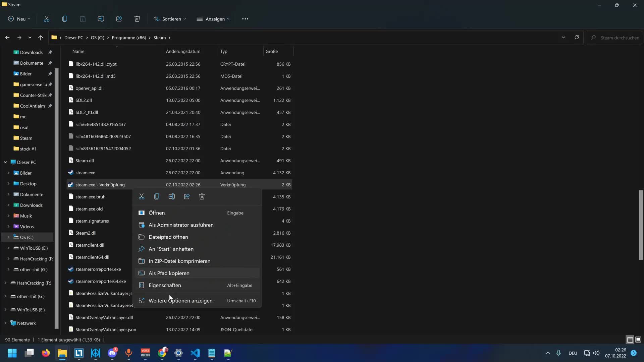Click the scissors icon in the context menu
The image size is (644, 362).
click(x=142, y=197)
